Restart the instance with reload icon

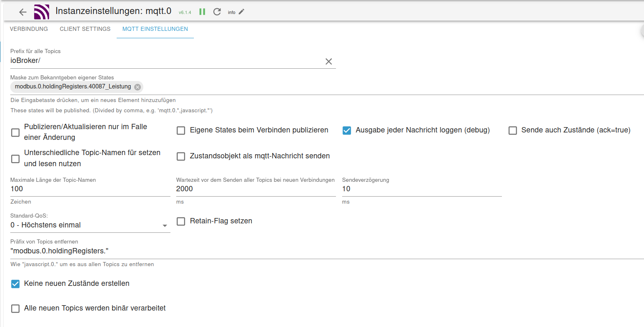point(217,12)
